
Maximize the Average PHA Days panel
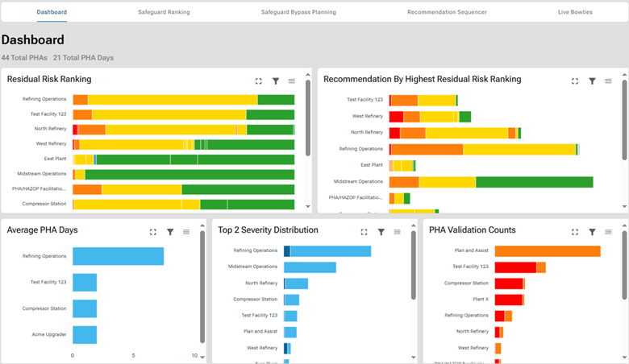point(152,232)
